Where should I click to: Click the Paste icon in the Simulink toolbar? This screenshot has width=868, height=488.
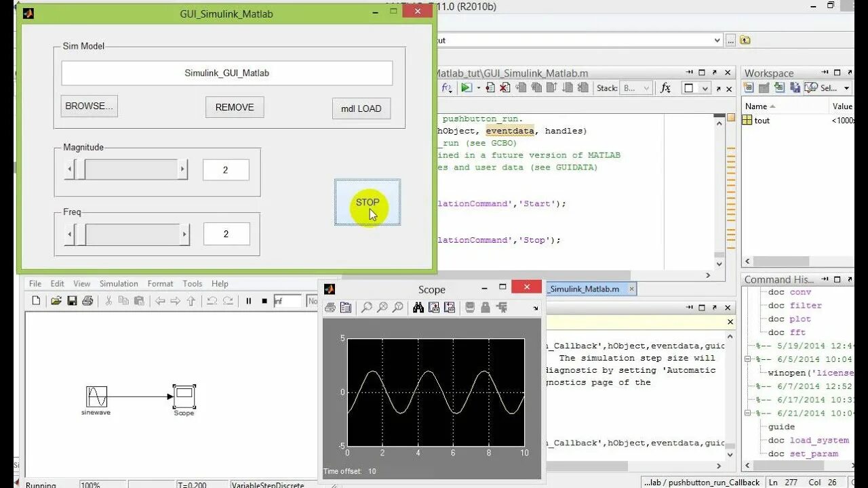click(139, 301)
